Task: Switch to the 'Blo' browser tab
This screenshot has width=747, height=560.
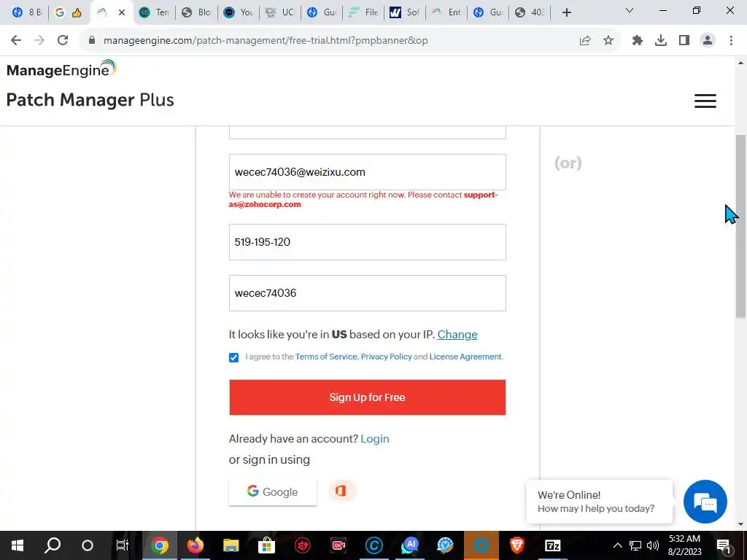Action: click(x=196, y=12)
